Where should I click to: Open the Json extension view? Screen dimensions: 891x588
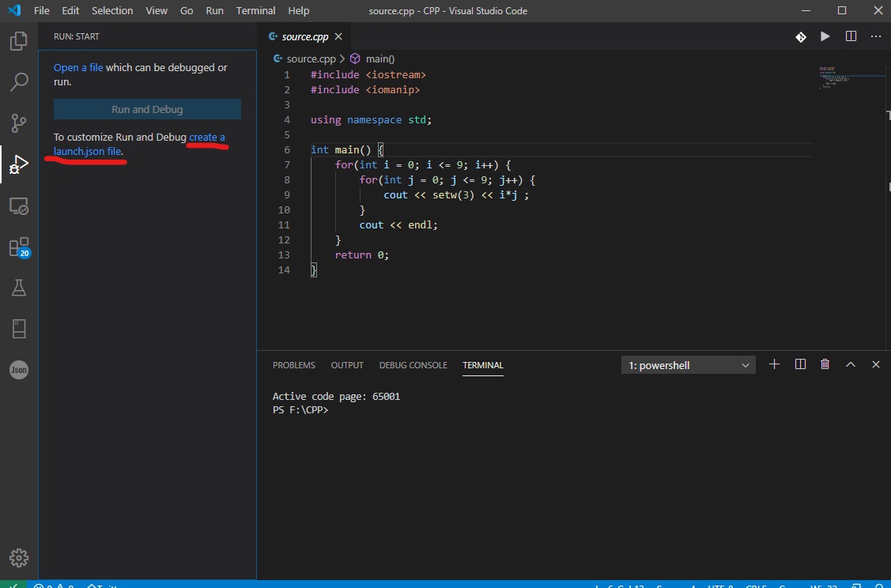[x=19, y=370]
